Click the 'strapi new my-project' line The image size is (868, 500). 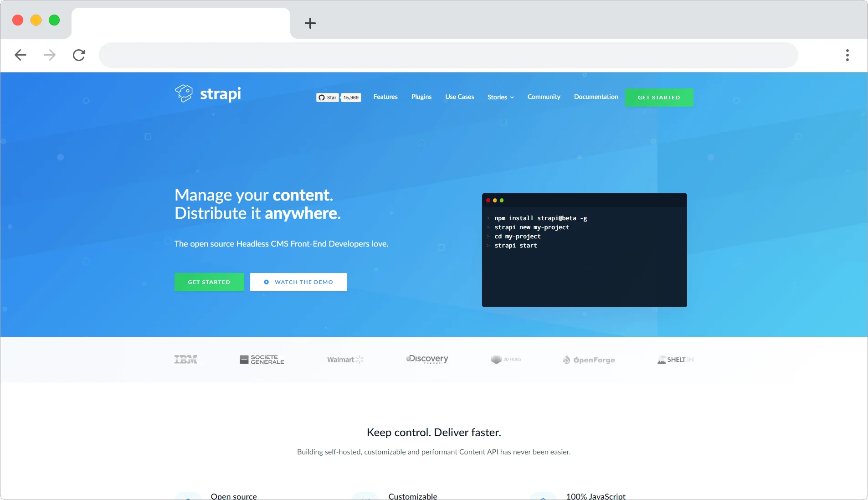point(532,227)
